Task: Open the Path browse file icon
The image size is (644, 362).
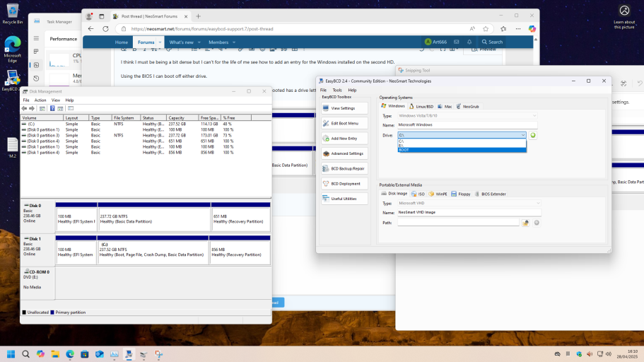Action: coord(525,223)
